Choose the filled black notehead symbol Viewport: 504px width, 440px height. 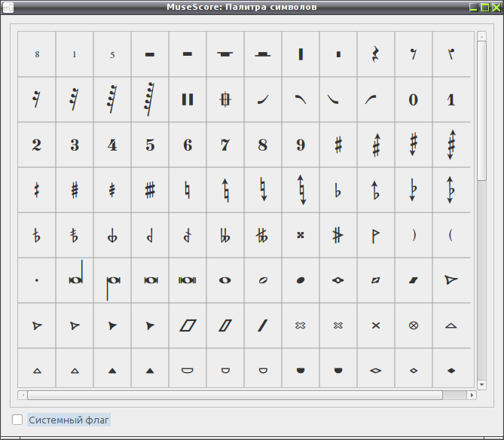point(300,280)
